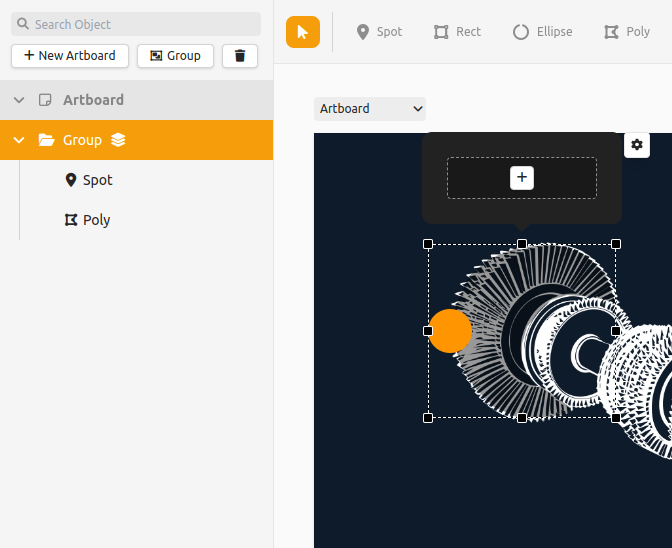
Task: Click the top-center selection handle
Action: coord(522,244)
